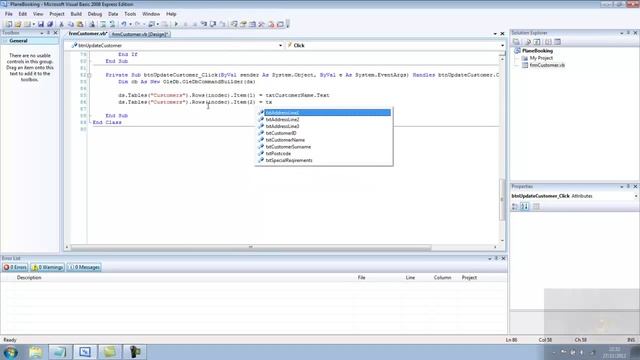Open Toolbox window position dropdown arrow

(42, 33)
